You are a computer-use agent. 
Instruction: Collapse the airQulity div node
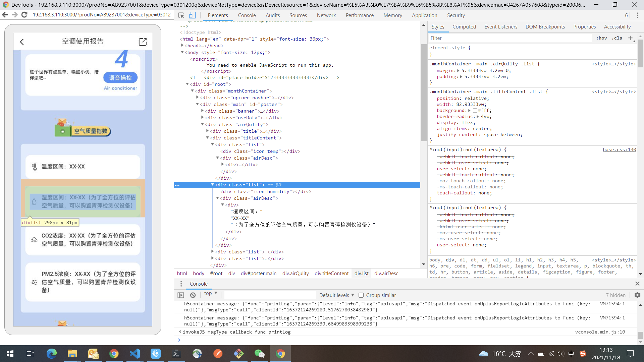[x=202, y=124]
